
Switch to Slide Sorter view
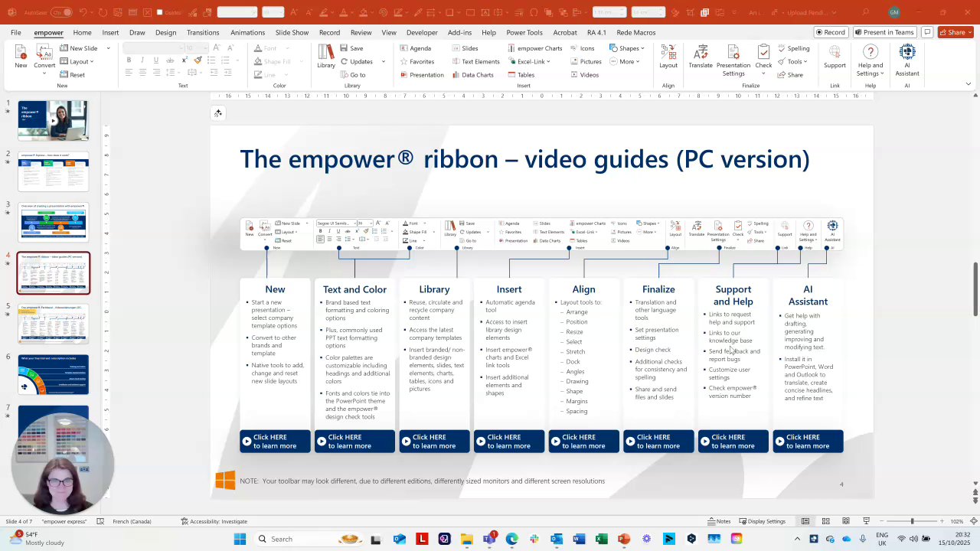825,521
